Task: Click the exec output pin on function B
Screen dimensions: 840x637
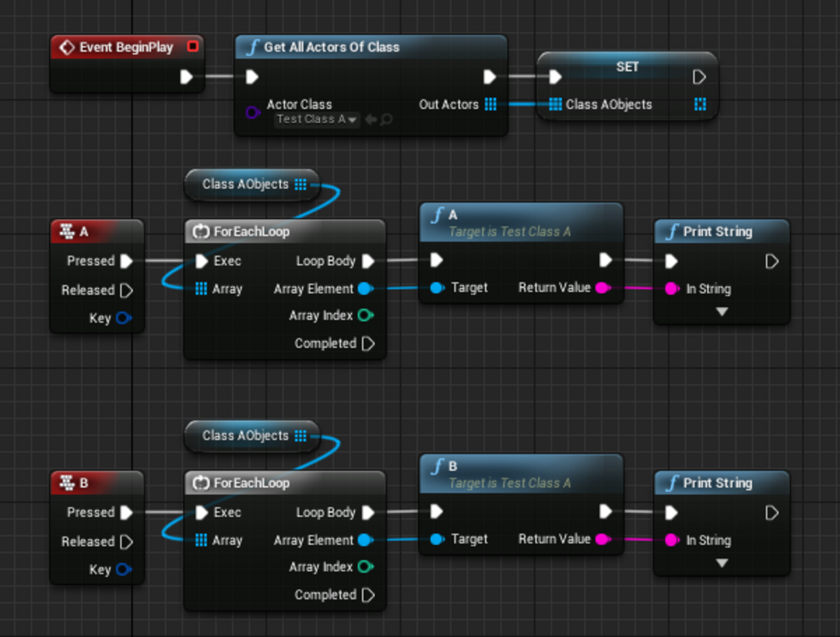Action: [x=605, y=511]
